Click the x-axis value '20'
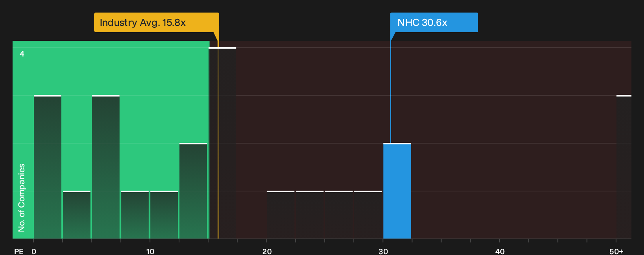 tap(267, 251)
